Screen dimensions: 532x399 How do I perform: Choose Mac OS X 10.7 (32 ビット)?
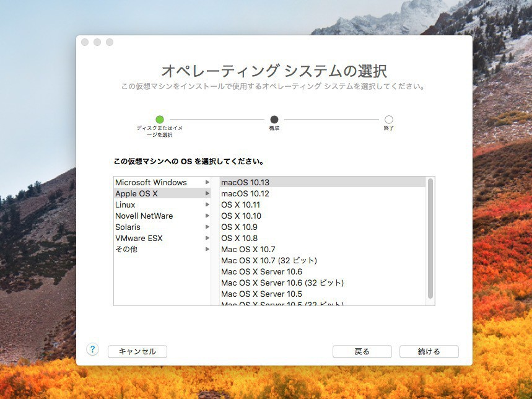(322, 260)
